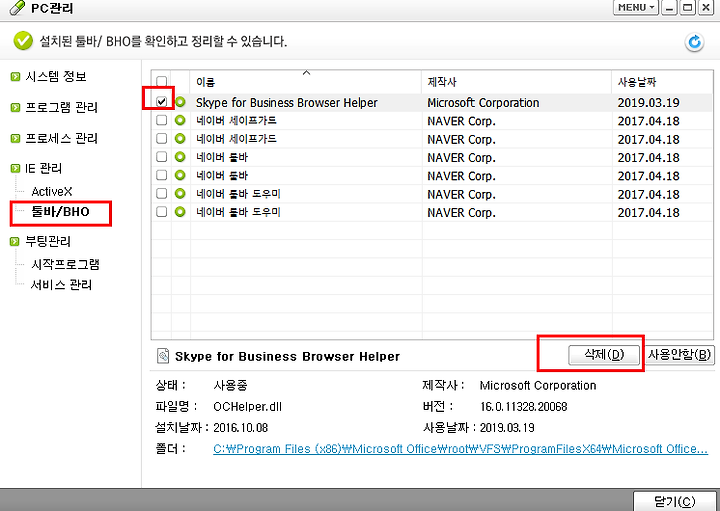Click the 사용안함(B) disable button

tap(680, 354)
